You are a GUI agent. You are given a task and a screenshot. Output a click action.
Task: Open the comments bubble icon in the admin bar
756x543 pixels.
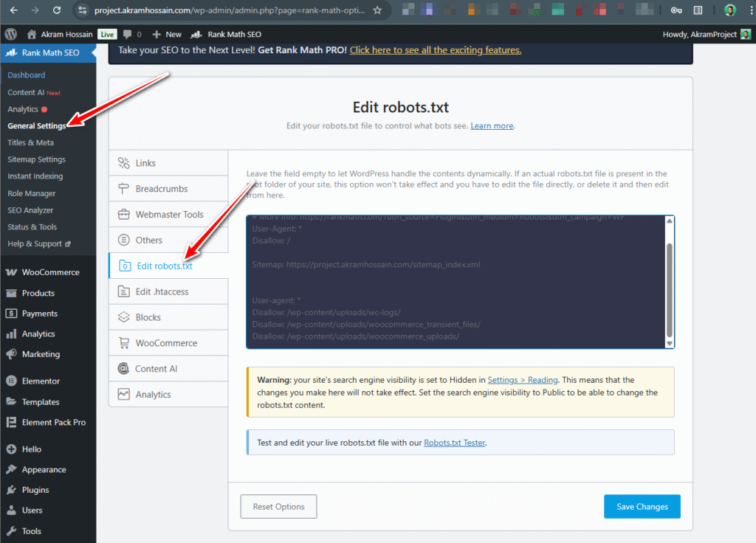pyautogui.click(x=127, y=34)
